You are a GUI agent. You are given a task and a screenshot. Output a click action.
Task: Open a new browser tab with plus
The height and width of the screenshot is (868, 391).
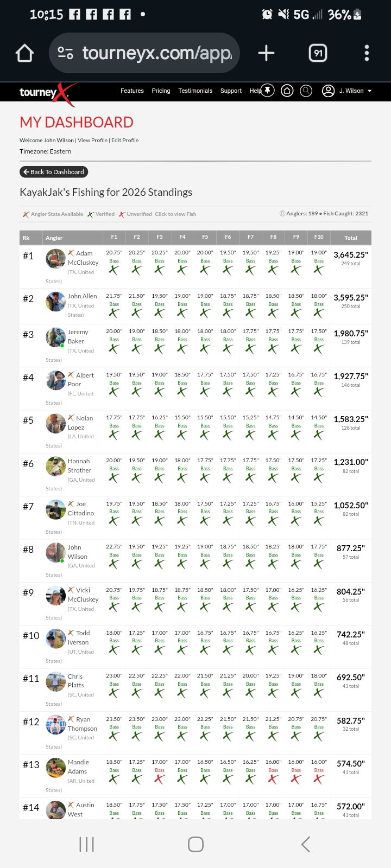[266, 53]
